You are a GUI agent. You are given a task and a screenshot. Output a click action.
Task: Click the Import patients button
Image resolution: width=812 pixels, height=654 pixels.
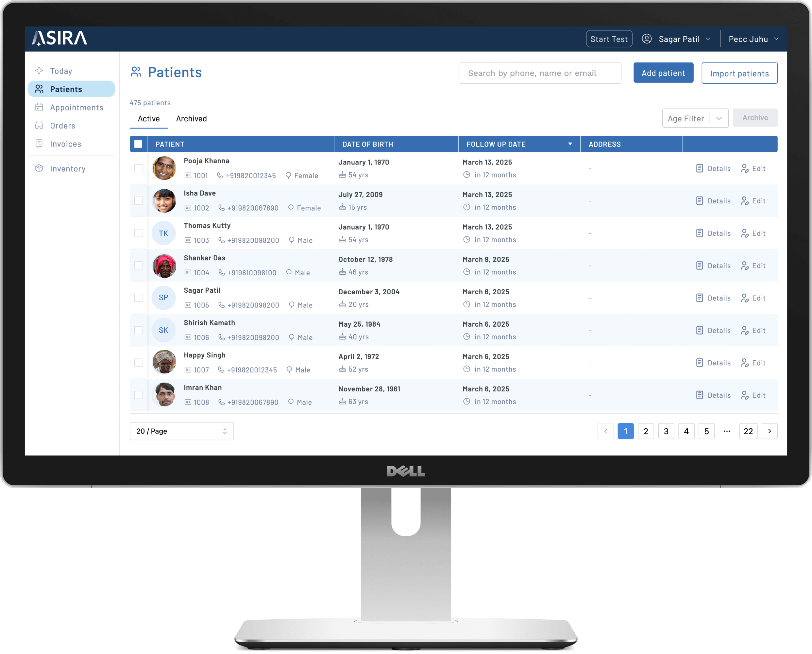[739, 73]
